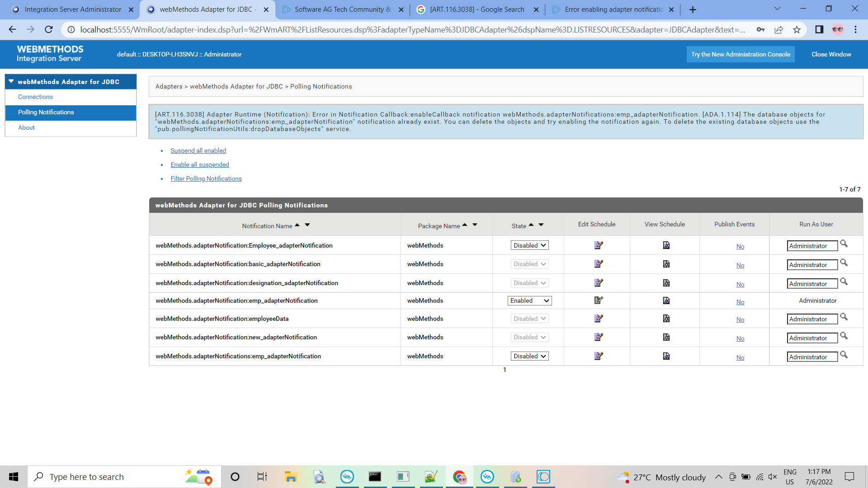Sort Notification Name ascending
The height and width of the screenshot is (488, 868).
[297, 225]
